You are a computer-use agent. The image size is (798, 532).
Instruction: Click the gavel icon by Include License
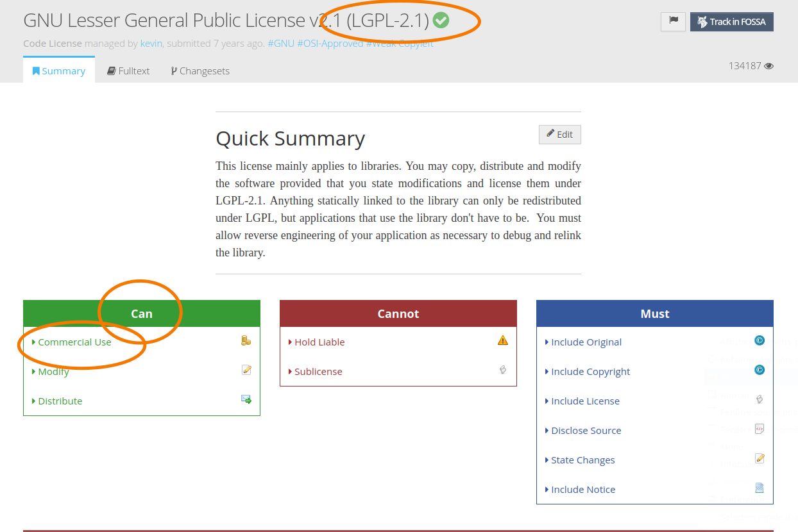[760, 399]
